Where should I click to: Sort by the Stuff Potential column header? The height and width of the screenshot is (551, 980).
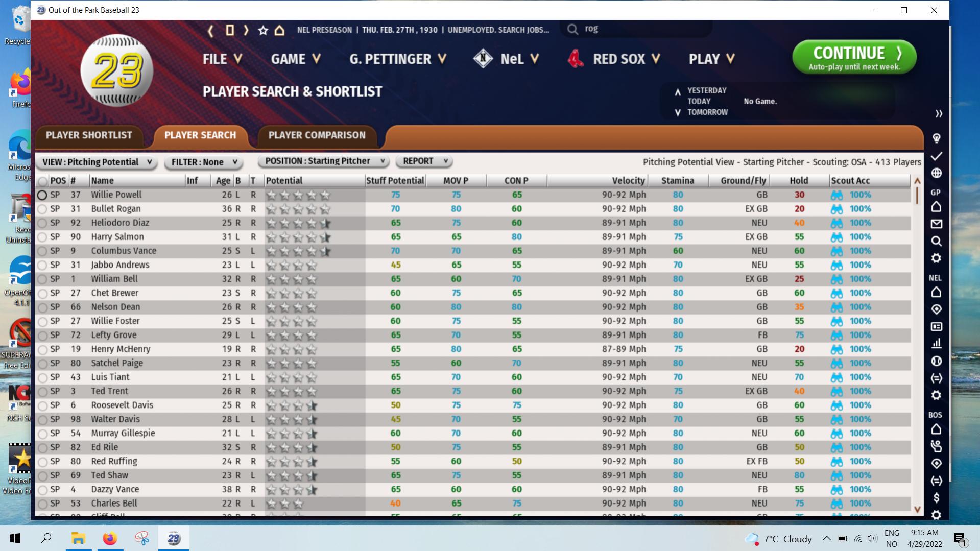point(395,181)
